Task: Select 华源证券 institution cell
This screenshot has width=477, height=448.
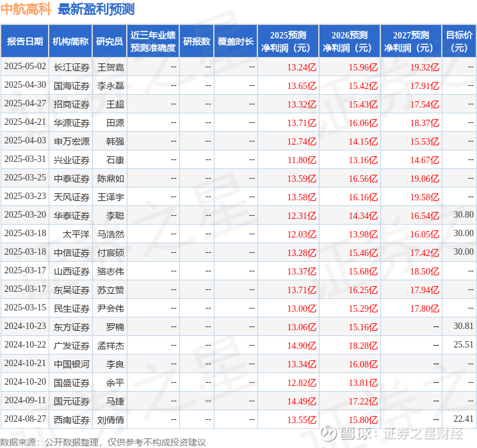Action: point(72,123)
